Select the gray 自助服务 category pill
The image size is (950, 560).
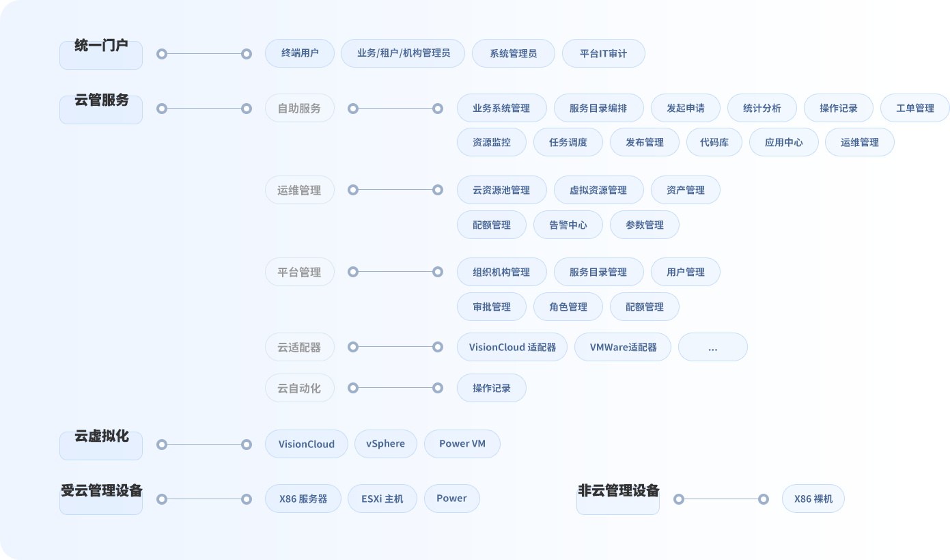[300, 108]
